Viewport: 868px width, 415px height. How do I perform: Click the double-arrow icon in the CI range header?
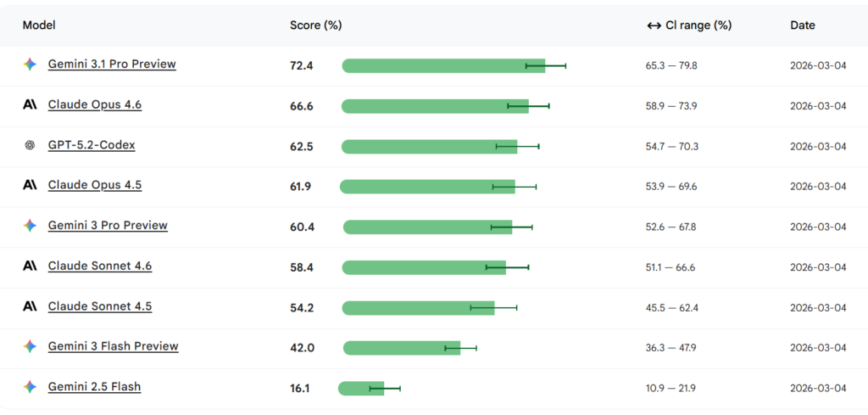point(654,25)
